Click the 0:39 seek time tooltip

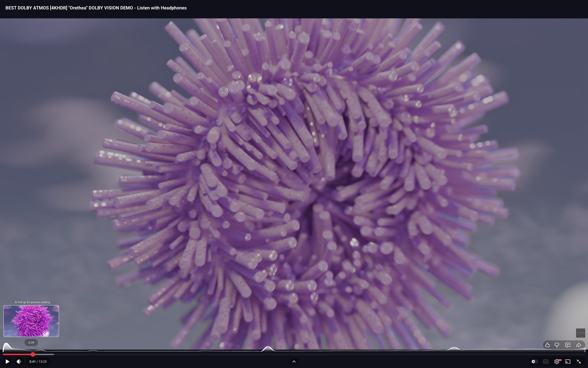31,342
